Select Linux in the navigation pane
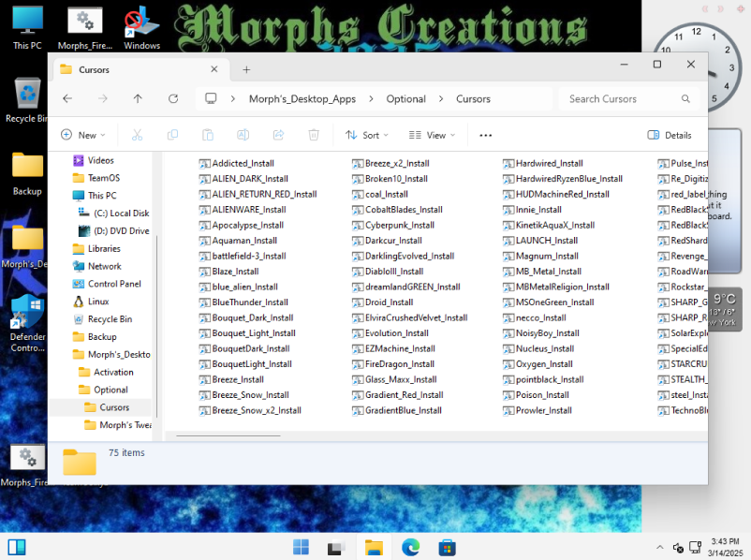Screen dimensions: 751x560 tap(98, 302)
